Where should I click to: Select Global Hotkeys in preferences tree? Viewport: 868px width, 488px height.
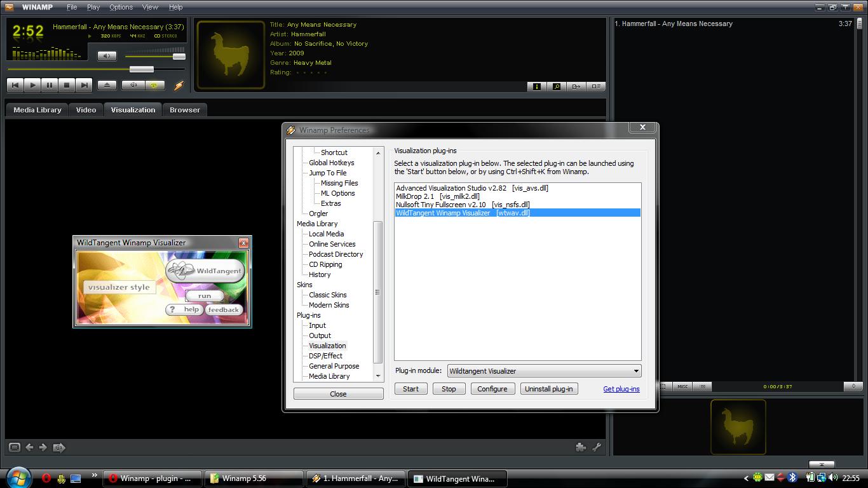point(332,163)
